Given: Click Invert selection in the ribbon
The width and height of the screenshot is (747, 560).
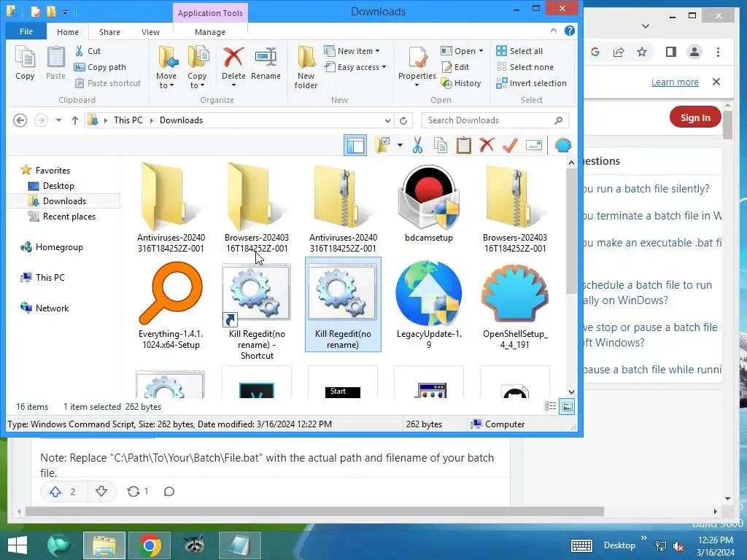Looking at the screenshot, I should [531, 83].
